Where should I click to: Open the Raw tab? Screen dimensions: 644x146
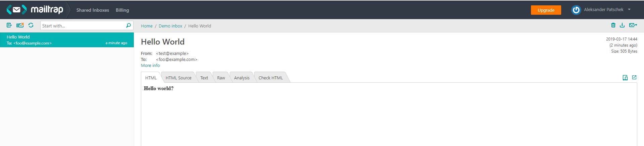click(x=221, y=78)
